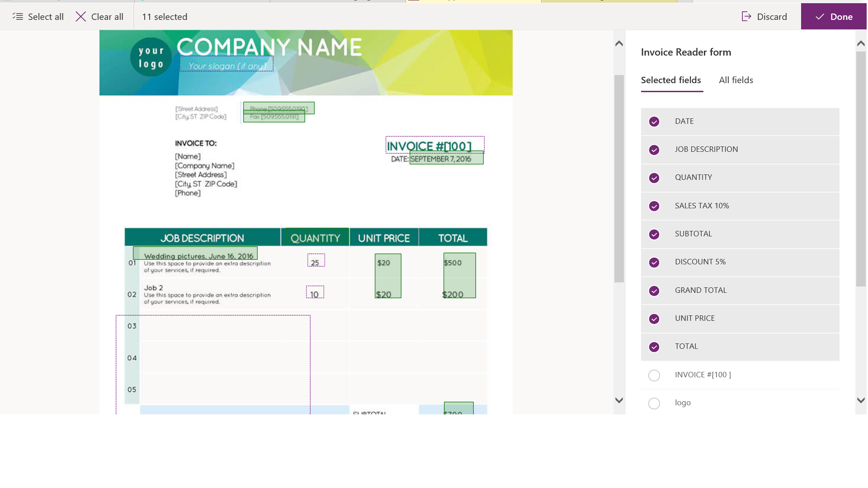Click the Clear all X icon
Image resolution: width=868 pixels, height=488 pixels.
81,17
